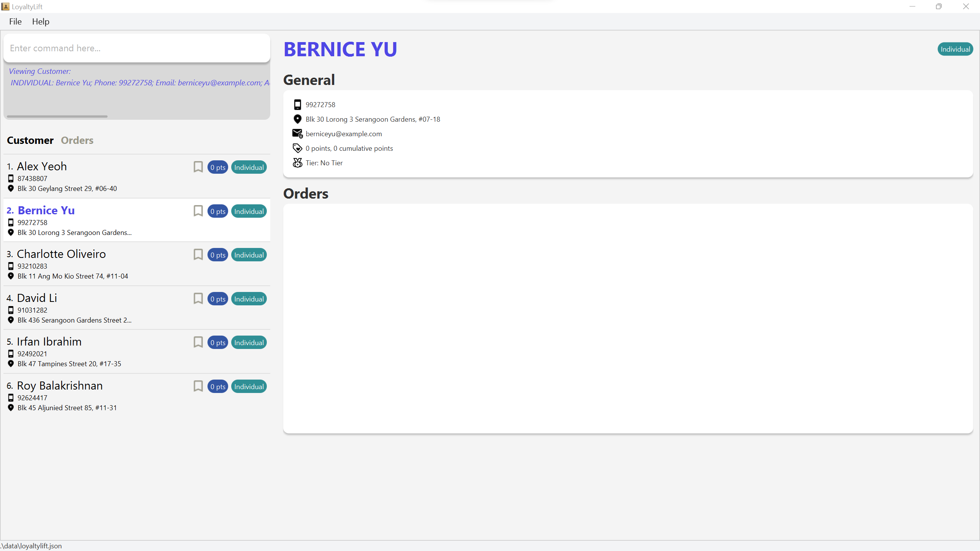
Task: Click the location pin under Alex Yeoh
Action: coord(11,188)
